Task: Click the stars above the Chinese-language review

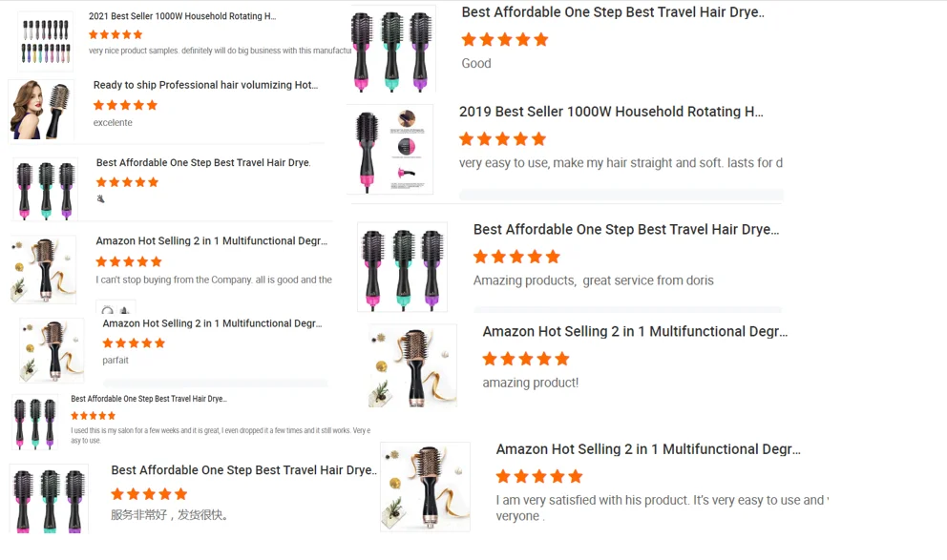Action: coord(149,494)
